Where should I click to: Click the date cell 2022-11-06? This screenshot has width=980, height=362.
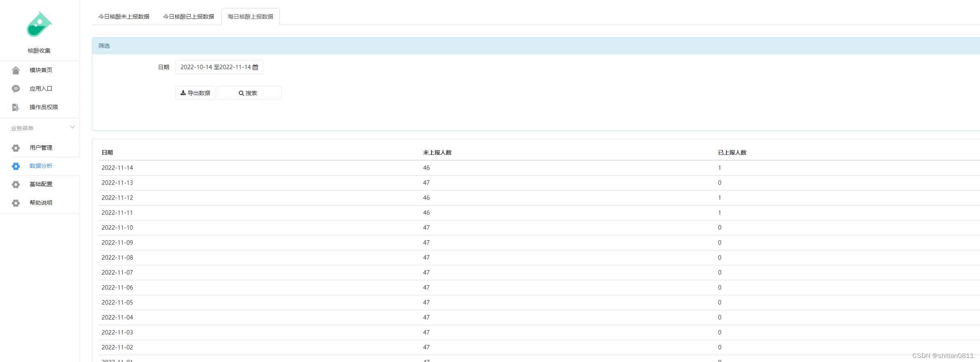tap(117, 288)
